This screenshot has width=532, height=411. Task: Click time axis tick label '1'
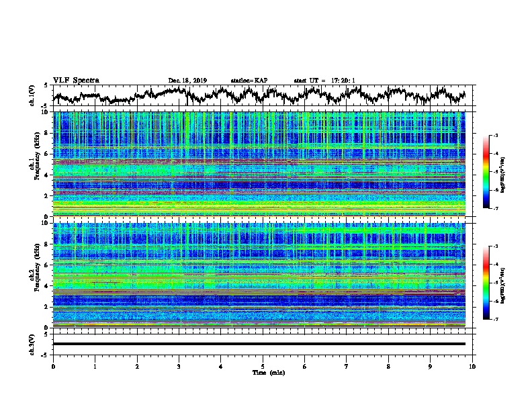point(95,367)
